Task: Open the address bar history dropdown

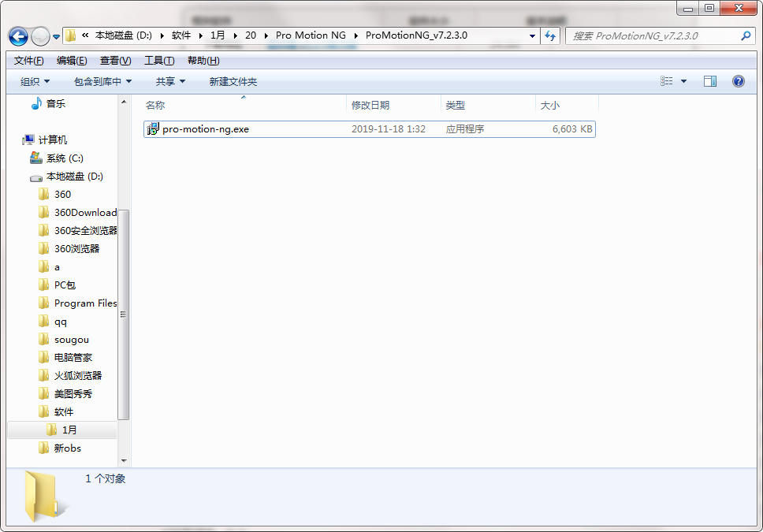Action: point(532,36)
